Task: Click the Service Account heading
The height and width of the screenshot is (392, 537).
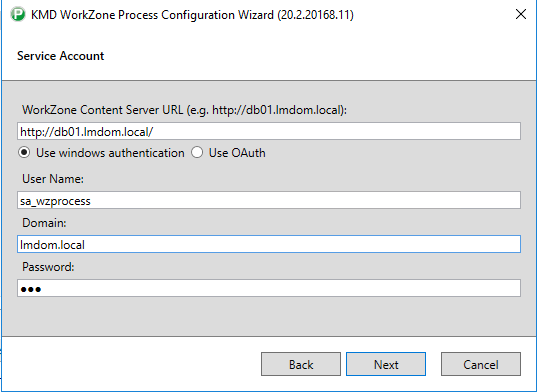Action: click(x=61, y=56)
